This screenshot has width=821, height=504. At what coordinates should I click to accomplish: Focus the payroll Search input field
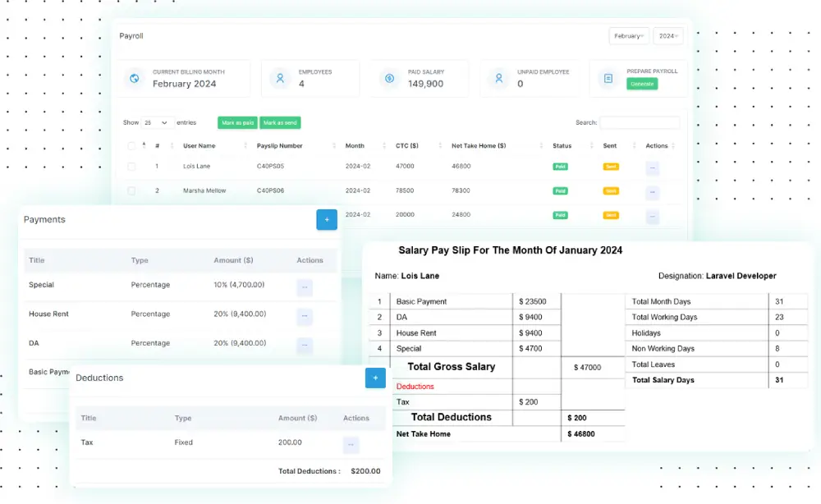(x=640, y=123)
